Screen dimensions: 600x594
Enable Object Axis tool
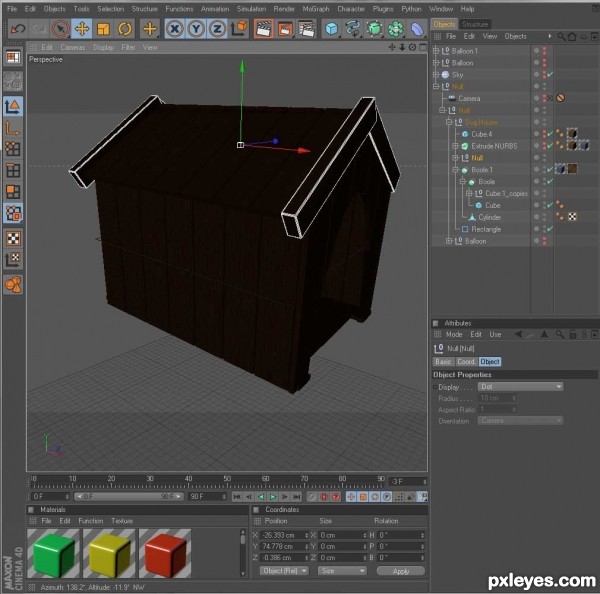13,127
